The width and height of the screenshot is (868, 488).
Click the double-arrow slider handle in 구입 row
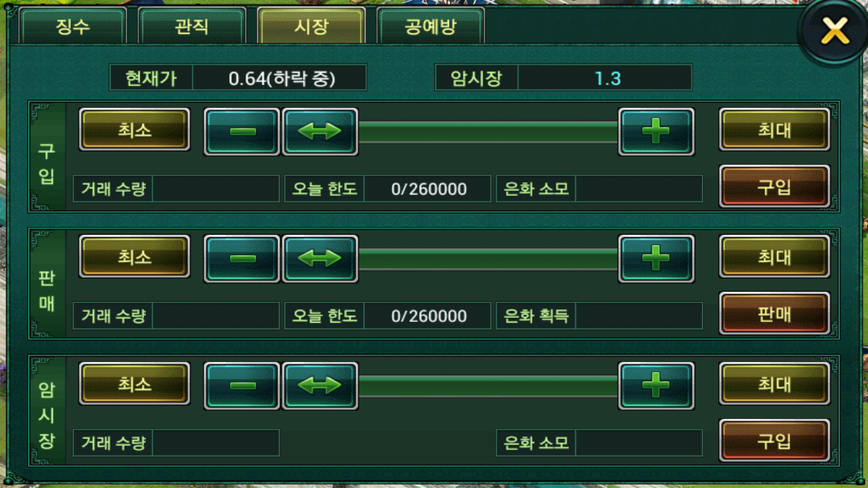tap(320, 131)
